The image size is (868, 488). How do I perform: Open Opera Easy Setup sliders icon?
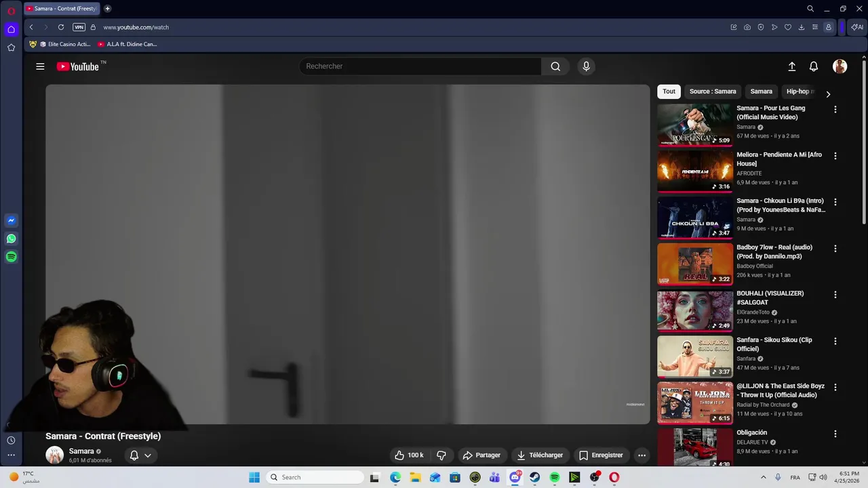(x=815, y=27)
